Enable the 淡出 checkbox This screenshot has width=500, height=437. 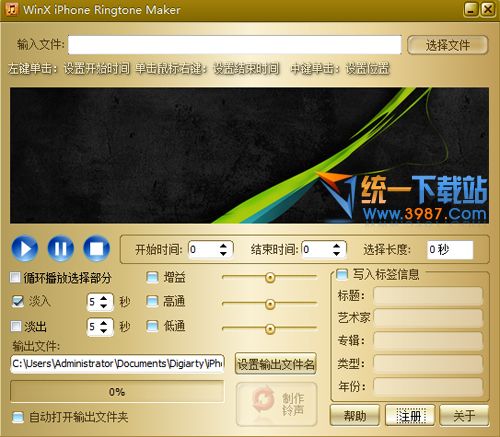click(16, 326)
